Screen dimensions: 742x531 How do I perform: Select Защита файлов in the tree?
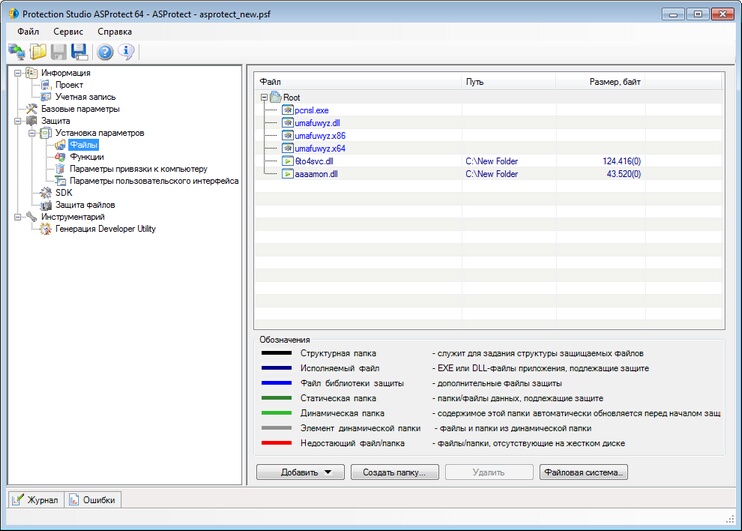(85, 205)
